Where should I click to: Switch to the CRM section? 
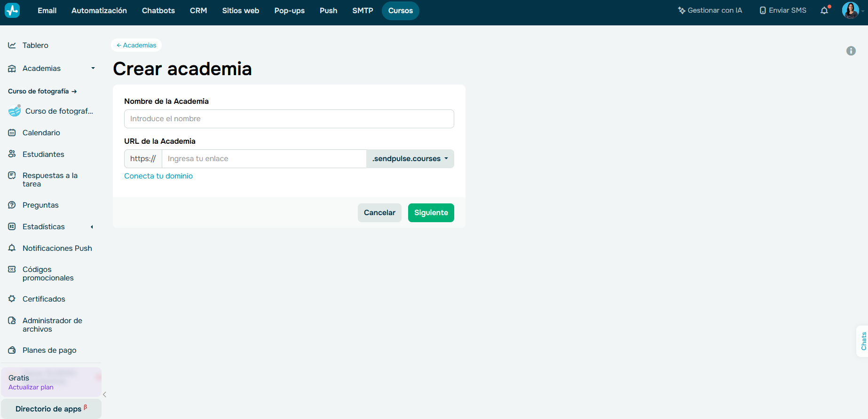[198, 10]
